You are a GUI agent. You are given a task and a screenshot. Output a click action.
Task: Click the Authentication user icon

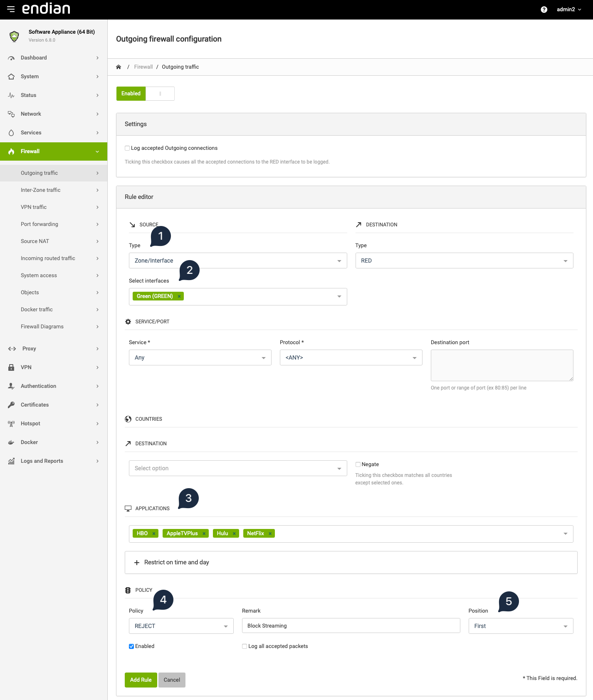[11, 386]
